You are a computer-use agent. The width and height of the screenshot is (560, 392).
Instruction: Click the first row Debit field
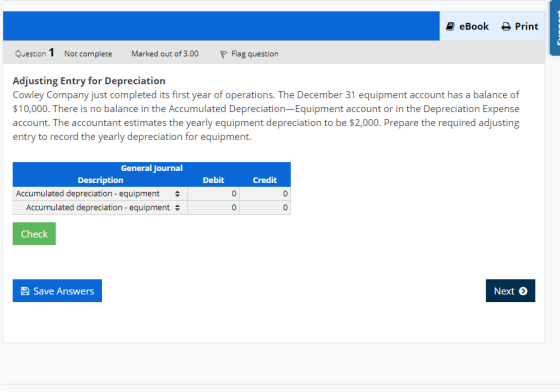click(213, 194)
